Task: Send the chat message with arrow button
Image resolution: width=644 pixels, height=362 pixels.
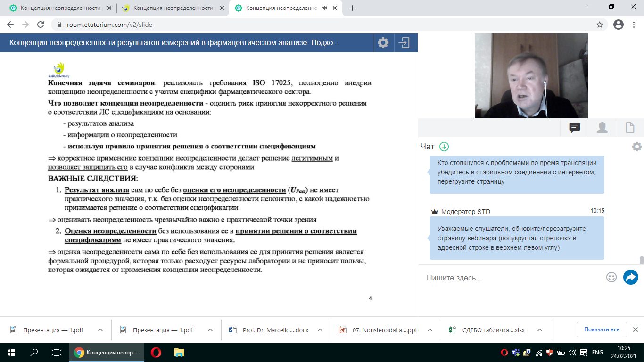Action: click(x=630, y=277)
